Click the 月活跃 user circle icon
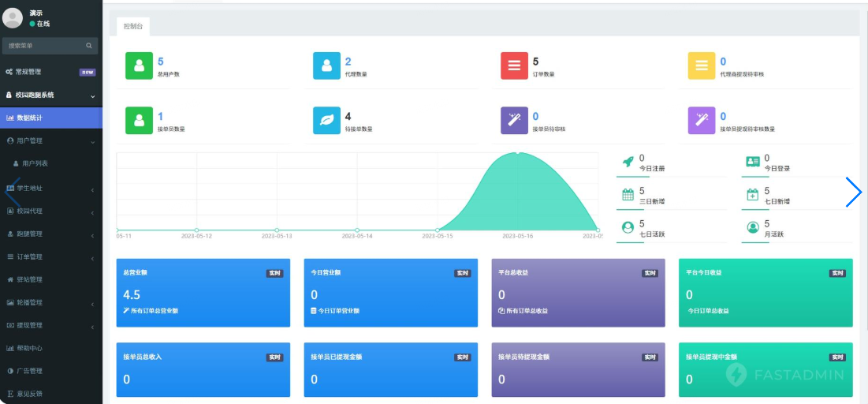The image size is (868, 404). click(x=752, y=227)
